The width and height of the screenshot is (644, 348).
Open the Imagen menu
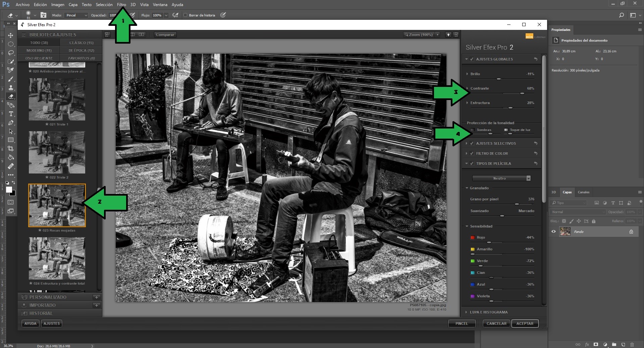(58, 5)
